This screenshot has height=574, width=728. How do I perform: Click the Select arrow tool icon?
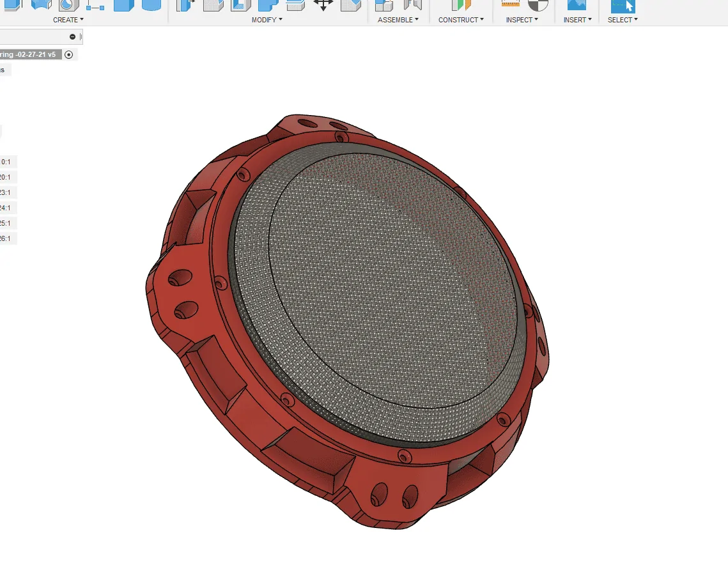pyautogui.click(x=623, y=6)
